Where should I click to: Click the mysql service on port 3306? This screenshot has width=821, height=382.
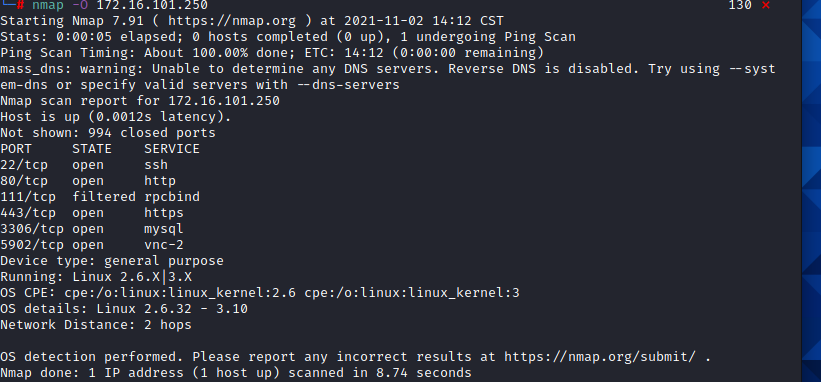point(164,229)
